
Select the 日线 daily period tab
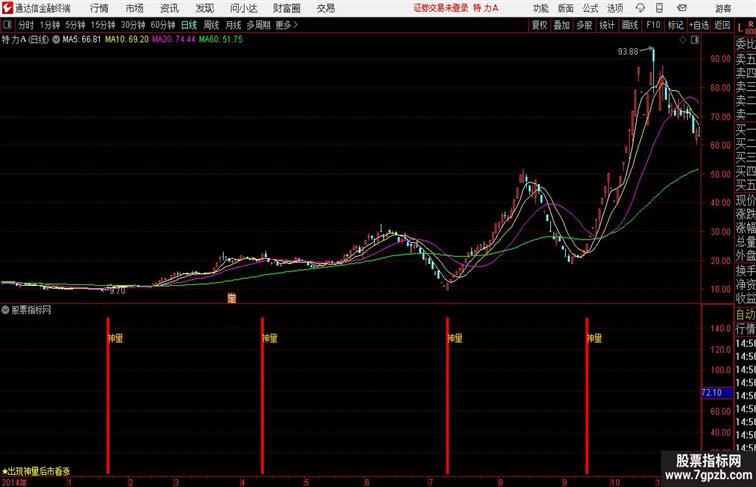pyautogui.click(x=189, y=25)
